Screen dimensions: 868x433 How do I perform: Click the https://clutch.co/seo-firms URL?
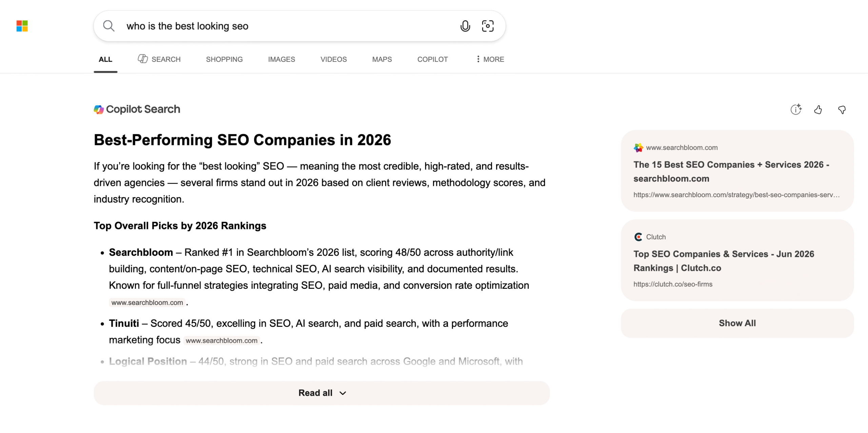point(673,284)
